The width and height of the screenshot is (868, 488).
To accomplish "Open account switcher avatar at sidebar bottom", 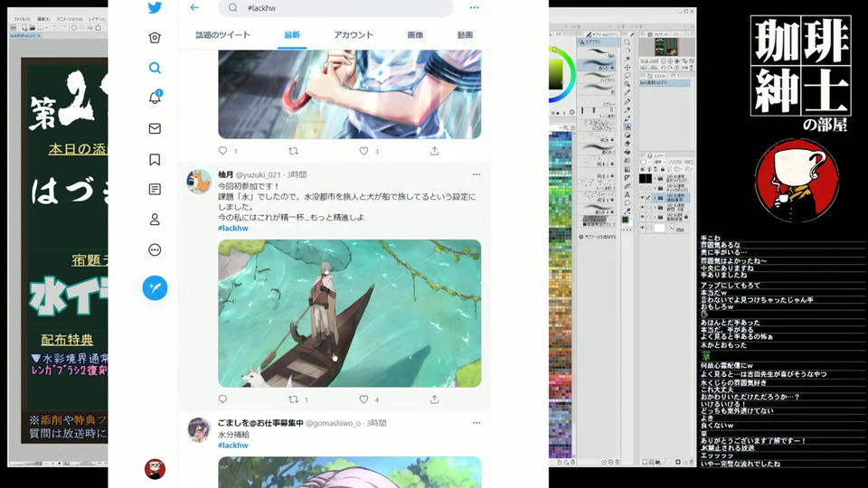I will (155, 469).
